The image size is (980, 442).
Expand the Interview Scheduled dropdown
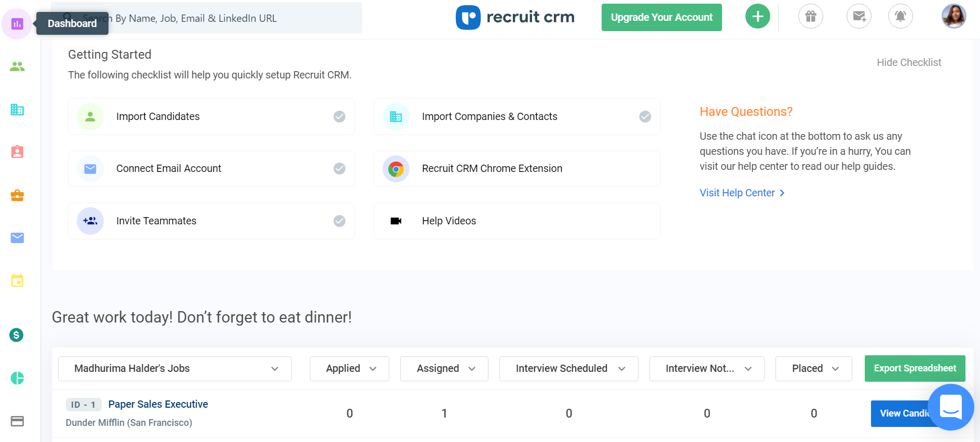(569, 369)
